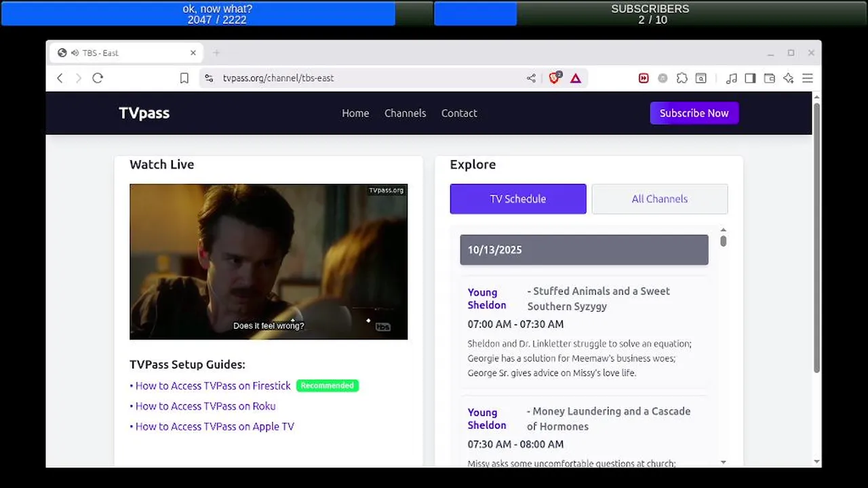Bookmark this page with the bookmark icon

coord(184,78)
